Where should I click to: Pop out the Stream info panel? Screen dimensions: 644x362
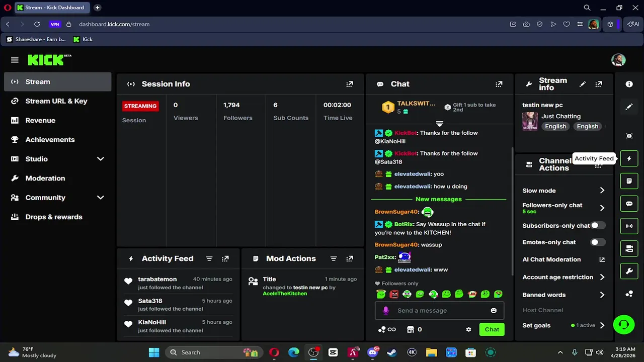pyautogui.click(x=599, y=84)
